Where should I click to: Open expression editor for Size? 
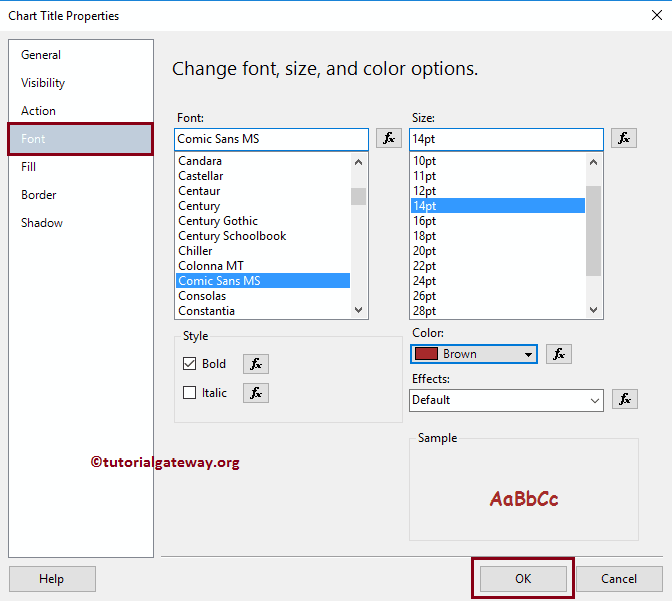click(624, 138)
